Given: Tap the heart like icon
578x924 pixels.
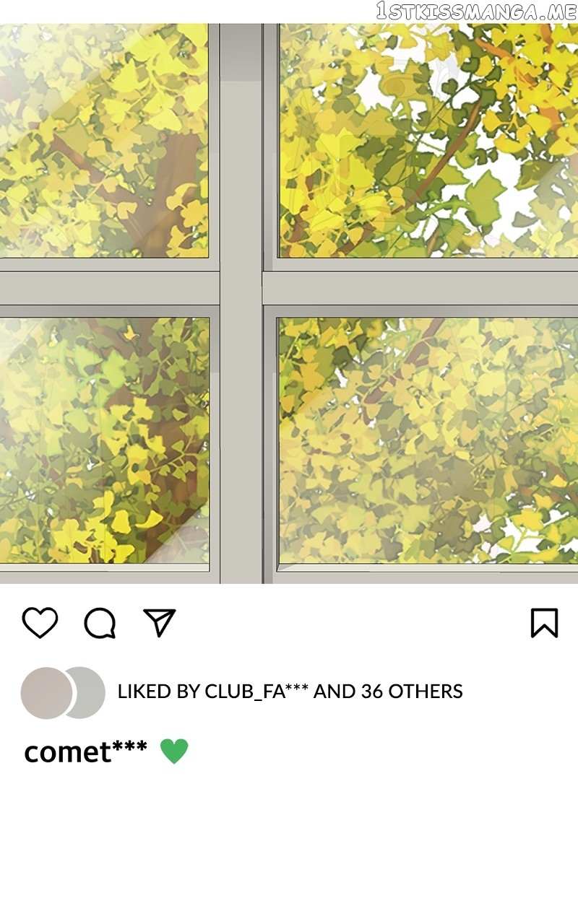Looking at the screenshot, I should coord(40,622).
